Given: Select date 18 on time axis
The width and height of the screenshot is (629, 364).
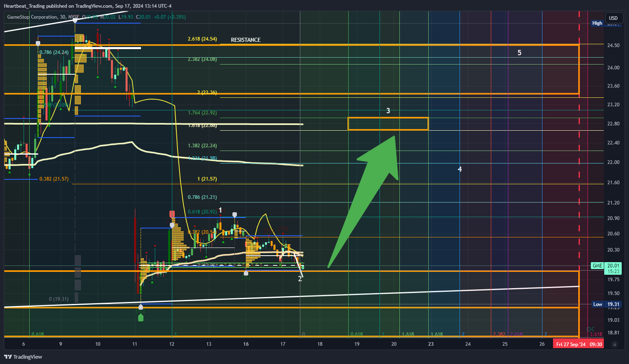Looking at the screenshot, I should click(320, 344).
